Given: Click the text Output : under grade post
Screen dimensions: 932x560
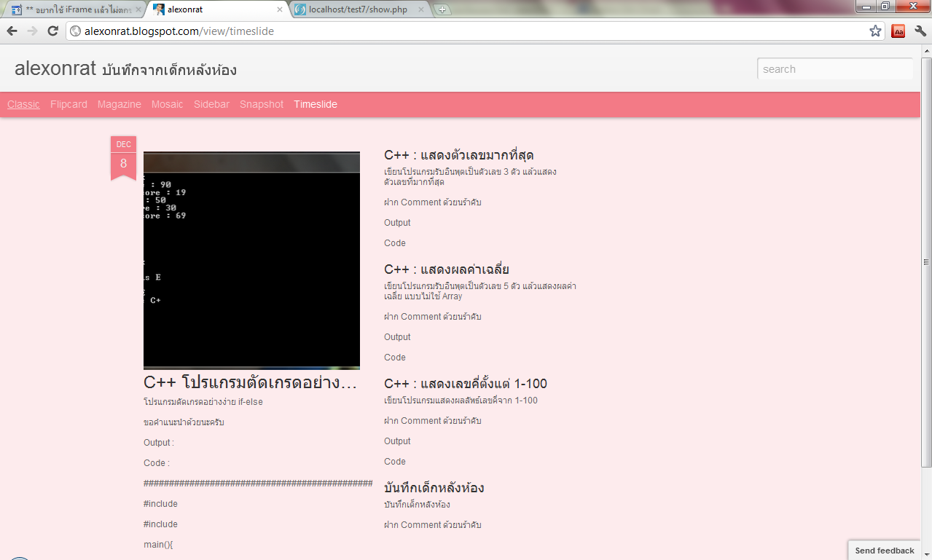Looking at the screenshot, I should coord(159,443).
